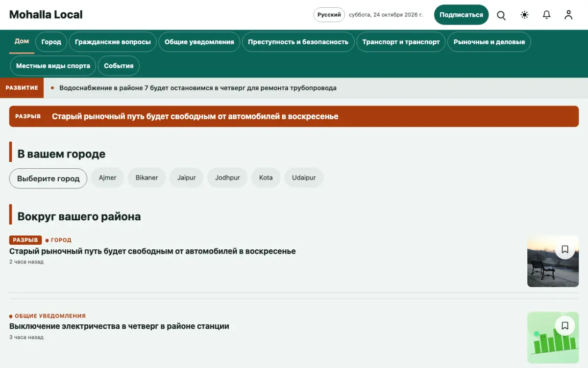This screenshot has height=368, width=588.
Task: Open the Выберите город dropdown
Action: pos(48,179)
